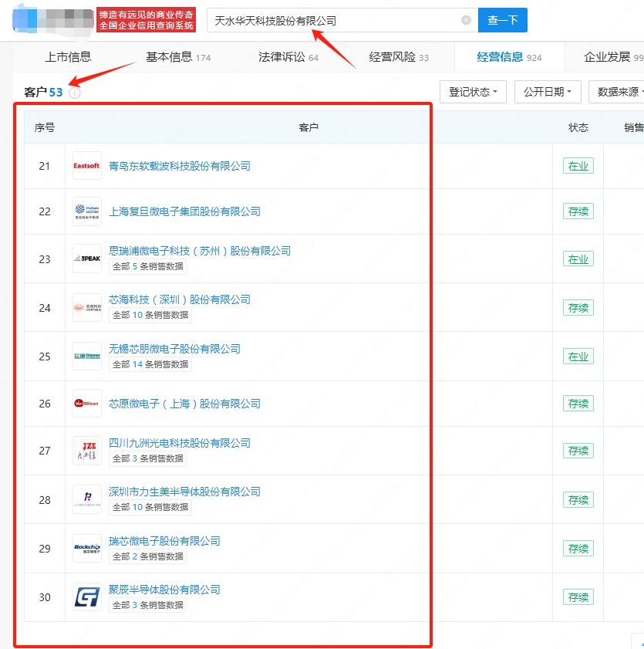The height and width of the screenshot is (649, 644).
Task: Switch to the 法律诉讼 tab
Action: point(288,57)
